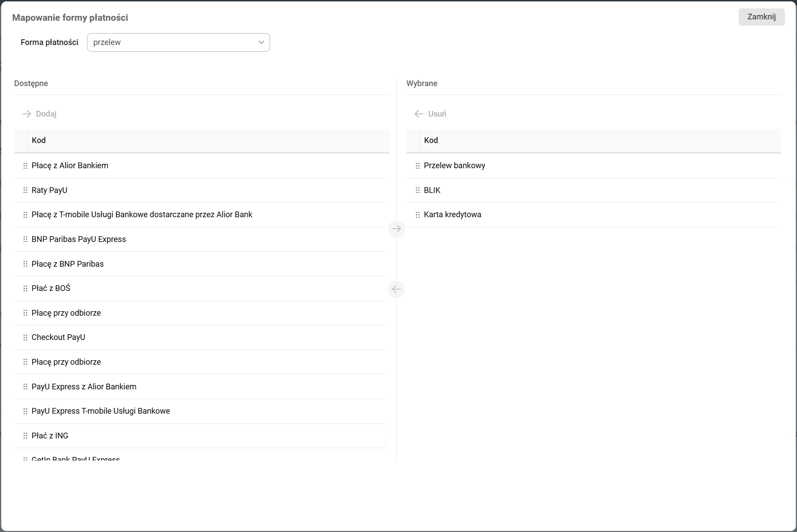Viewport: 797px width, 532px height.
Task: Click drag handle beside Raty PayU
Action: click(25, 190)
